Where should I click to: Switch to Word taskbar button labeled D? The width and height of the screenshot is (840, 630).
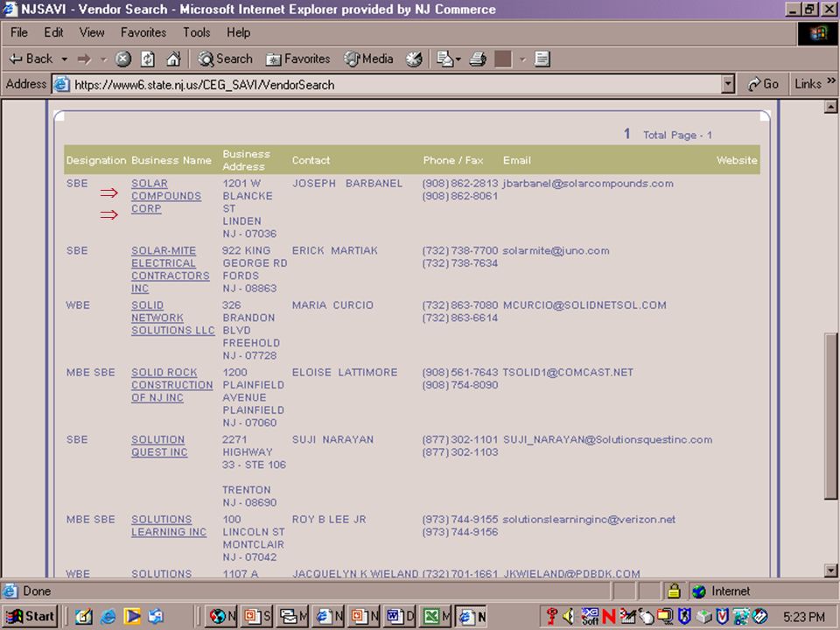click(401, 617)
